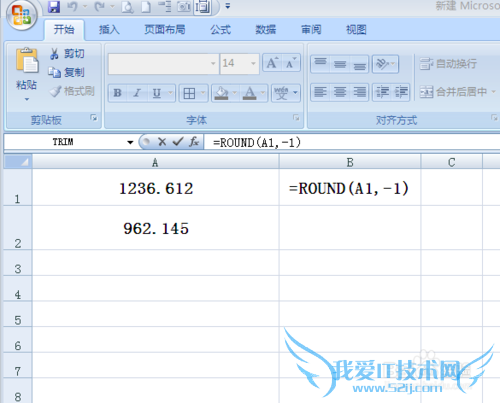The height and width of the screenshot is (403, 500).
Task: Open the 对齐方式 dialog launcher
Action: coord(494,117)
